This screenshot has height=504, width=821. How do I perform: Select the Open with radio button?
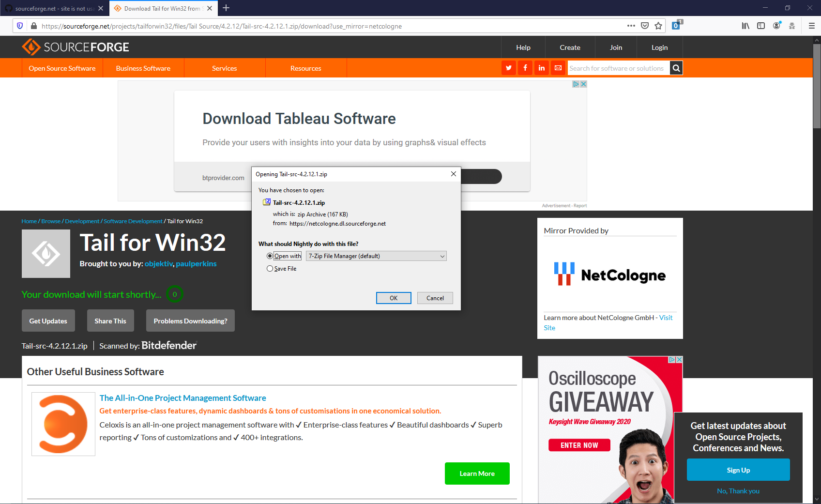pyautogui.click(x=270, y=256)
